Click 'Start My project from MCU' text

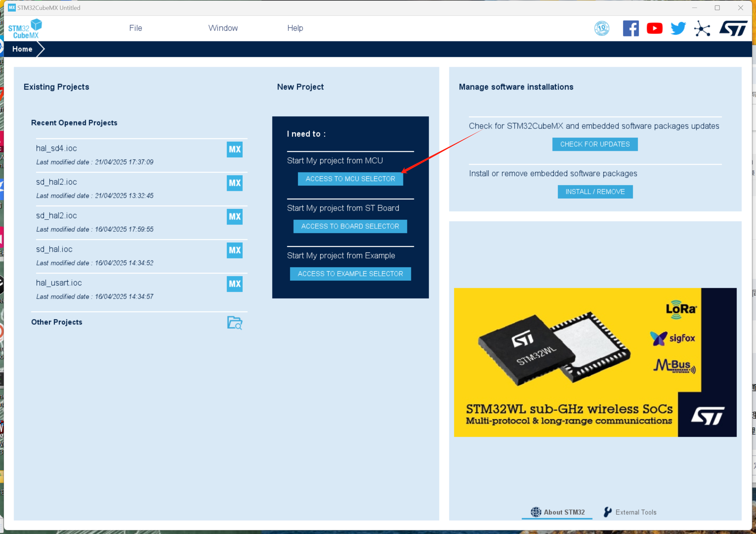click(x=335, y=161)
